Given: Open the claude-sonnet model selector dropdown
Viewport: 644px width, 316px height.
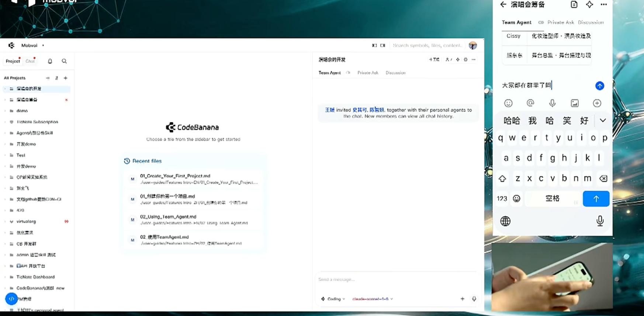Looking at the screenshot, I should [x=372, y=299].
